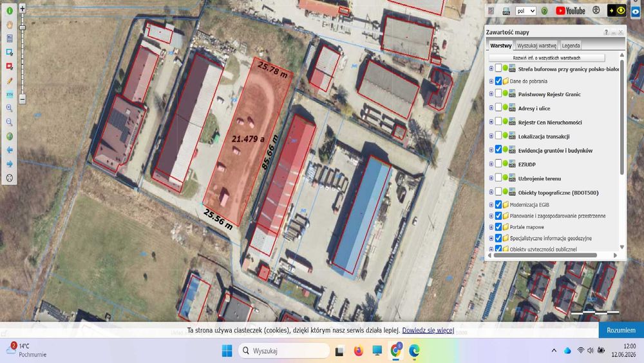Click the minus button on zoom slider
The width and height of the screenshot is (644, 363).
tap(23, 99)
